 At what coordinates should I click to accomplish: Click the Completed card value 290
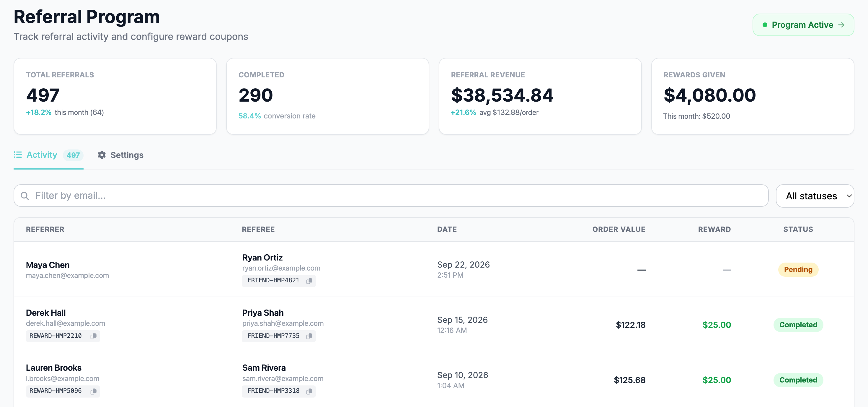click(255, 95)
